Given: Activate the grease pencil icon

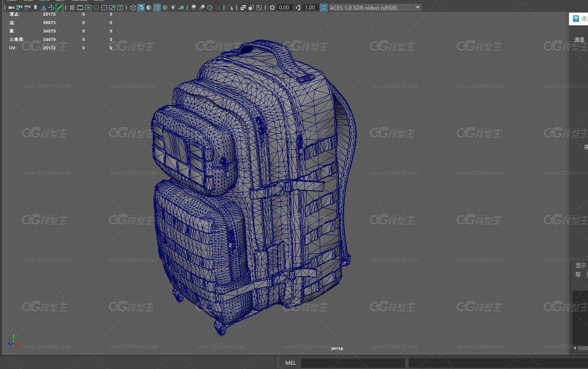Looking at the screenshot, I should 60,8.
